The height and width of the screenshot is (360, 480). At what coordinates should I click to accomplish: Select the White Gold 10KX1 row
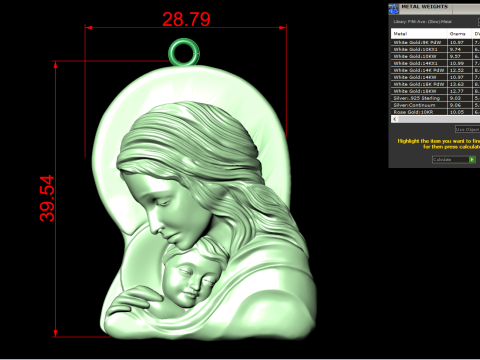click(x=435, y=49)
